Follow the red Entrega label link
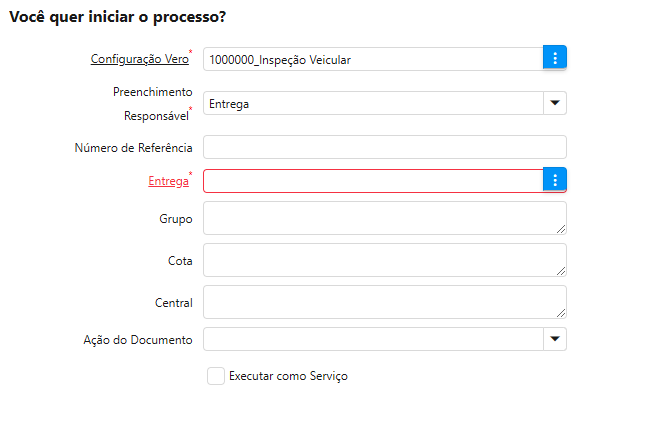663x422 pixels. coord(167,181)
